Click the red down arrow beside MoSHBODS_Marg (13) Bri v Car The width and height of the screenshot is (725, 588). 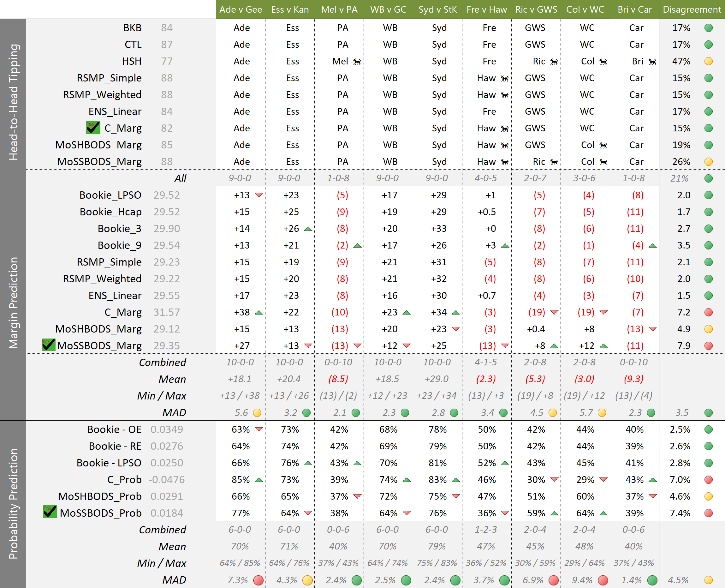click(653, 328)
